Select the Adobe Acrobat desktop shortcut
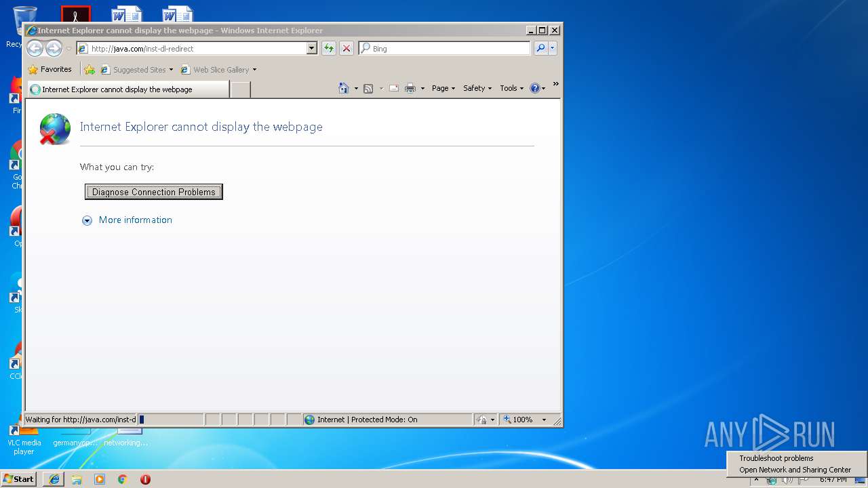 [75, 15]
